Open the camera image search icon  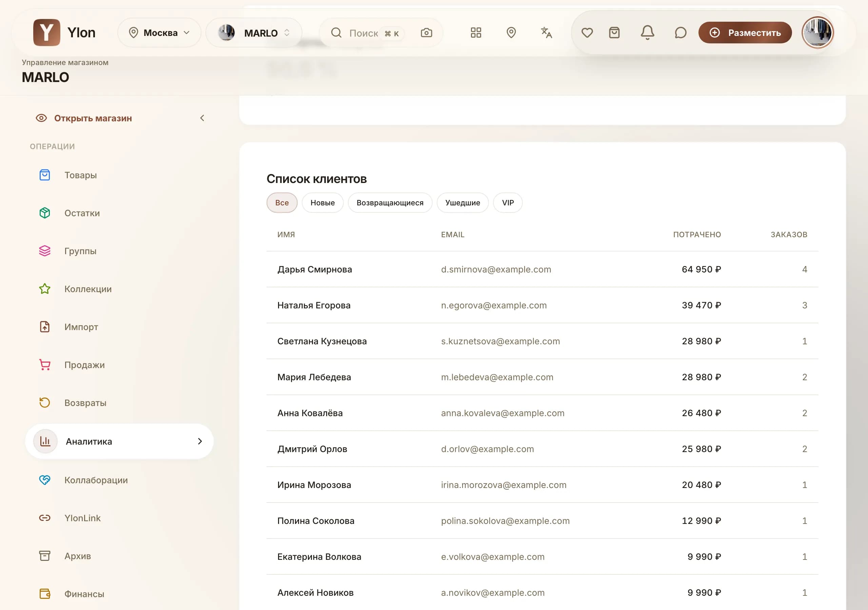pyautogui.click(x=426, y=33)
